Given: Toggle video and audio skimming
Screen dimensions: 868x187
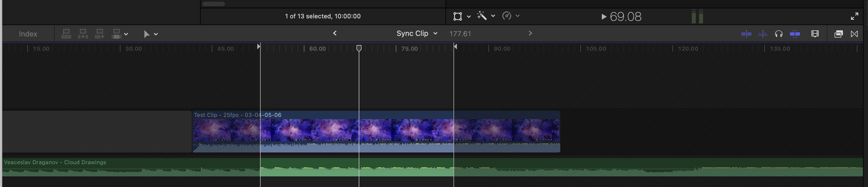Looking at the screenshot, I should [x=746, y=34].
